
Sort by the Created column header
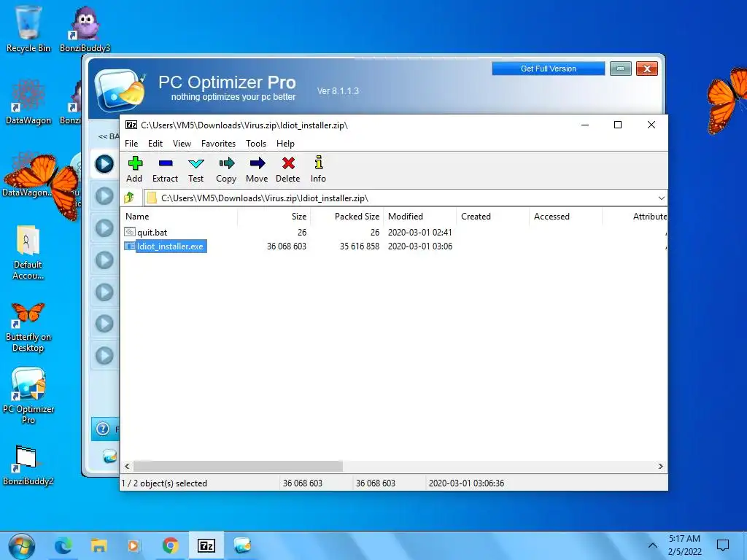pyautogui.click(x=492, y=216)
